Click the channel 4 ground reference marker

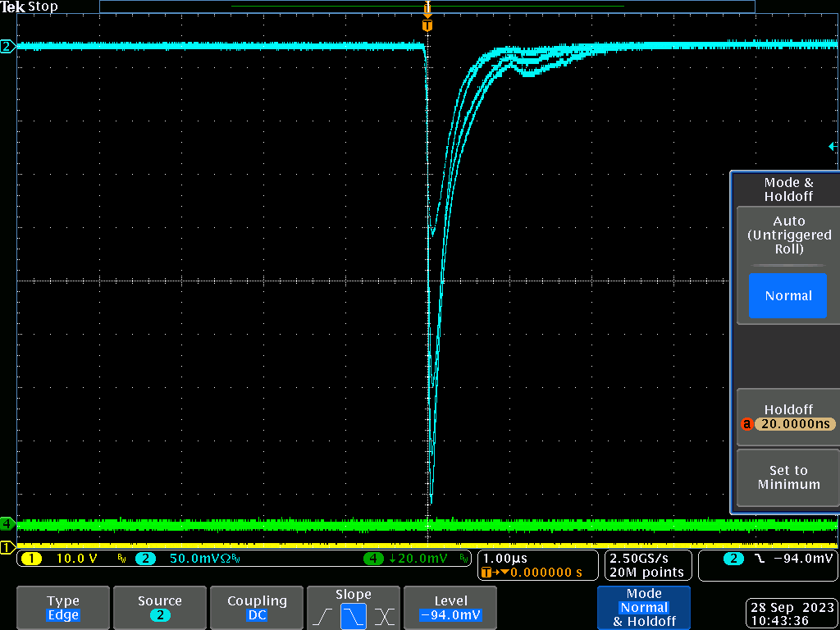click(x=7, y=523)
